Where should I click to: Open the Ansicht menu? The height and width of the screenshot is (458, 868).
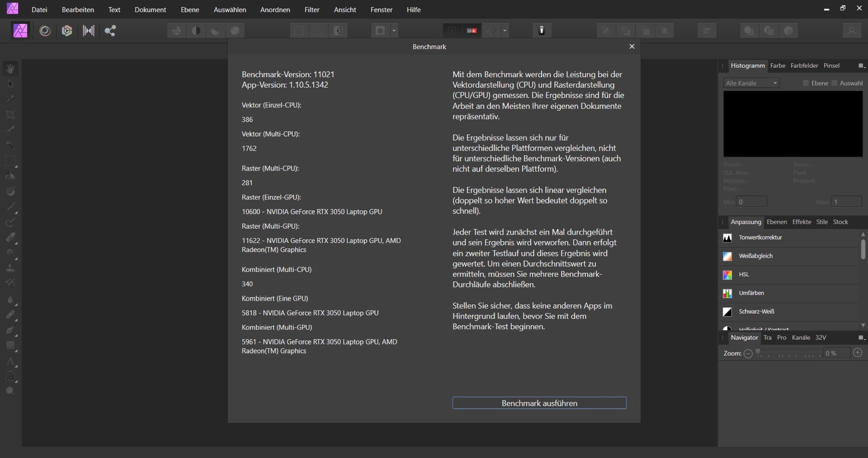click(345, 9)
